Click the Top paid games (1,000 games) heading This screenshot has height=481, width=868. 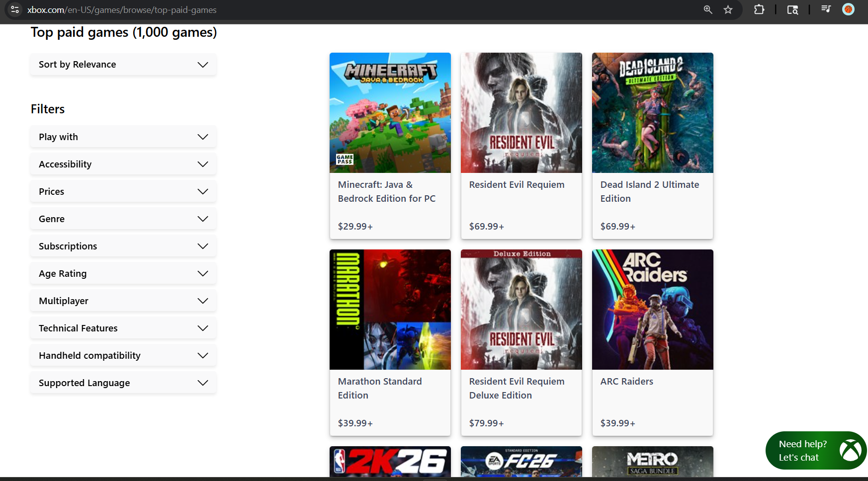(x=124, y=33)
